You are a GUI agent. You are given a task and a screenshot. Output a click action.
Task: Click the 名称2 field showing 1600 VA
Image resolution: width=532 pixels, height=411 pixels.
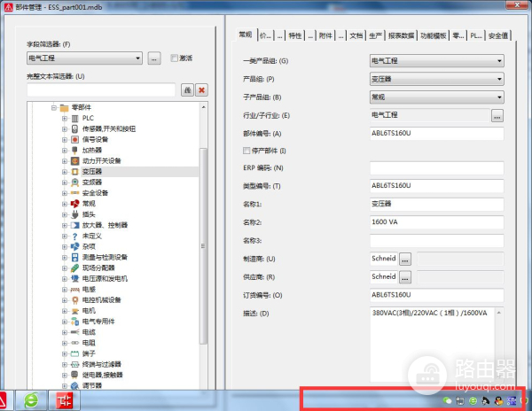(436, 222)
